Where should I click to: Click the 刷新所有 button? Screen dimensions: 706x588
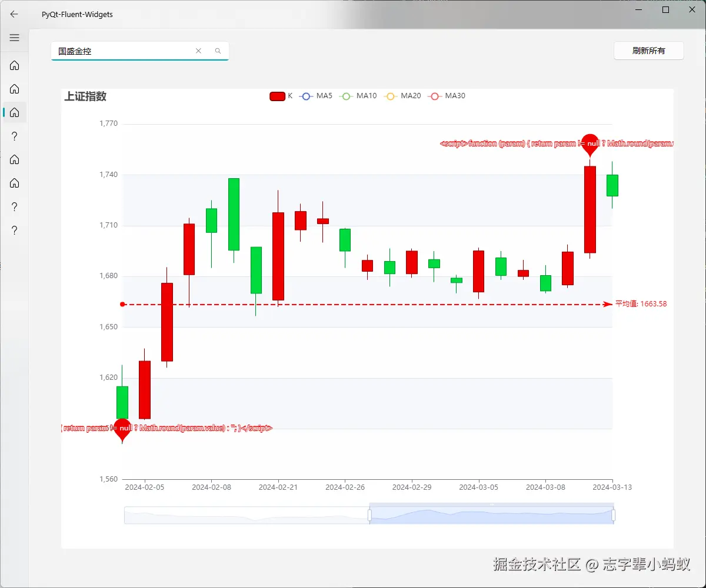[649, 51]
